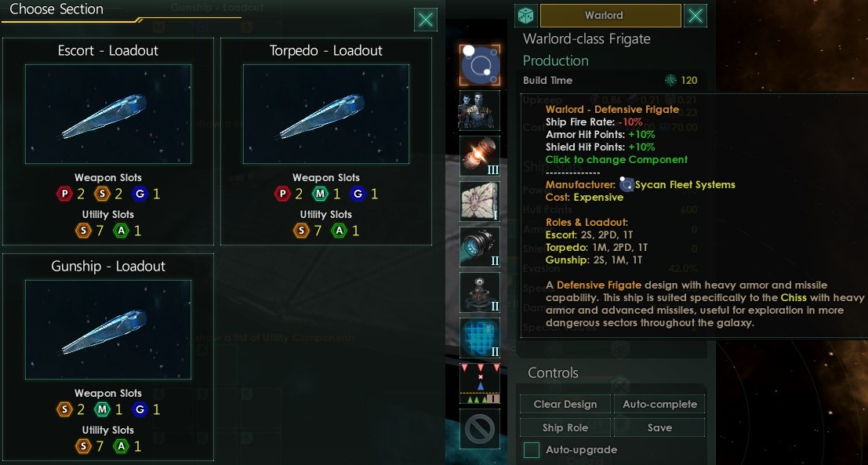Viewport: 868px width, 465px height.
Task: Enable the Auto-upgrade checkbox
Action: point(532,449)
